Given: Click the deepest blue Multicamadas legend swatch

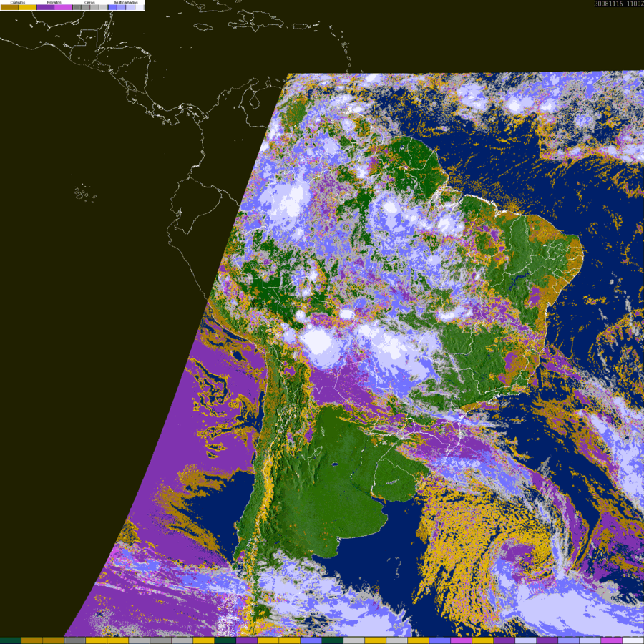Looking at the screenshot, I should click(x=112, y=7).
